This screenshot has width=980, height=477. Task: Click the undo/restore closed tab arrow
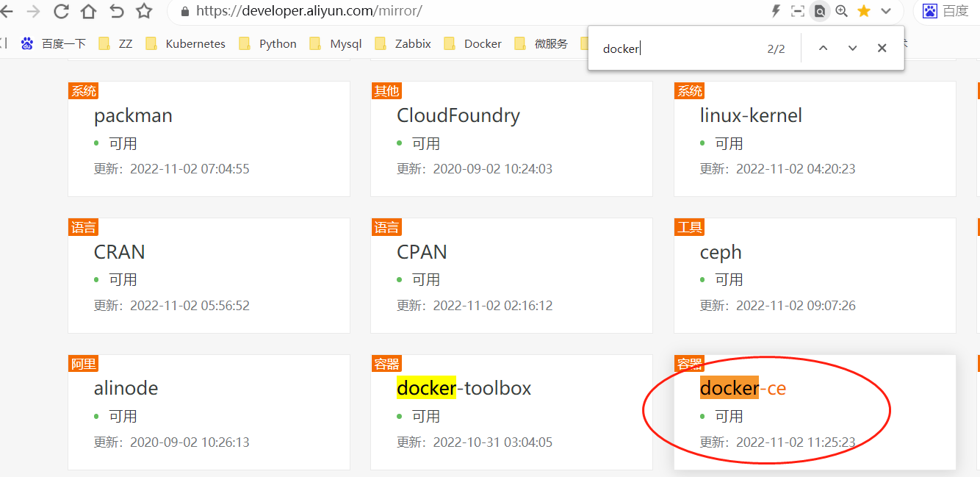click(116, 11)
